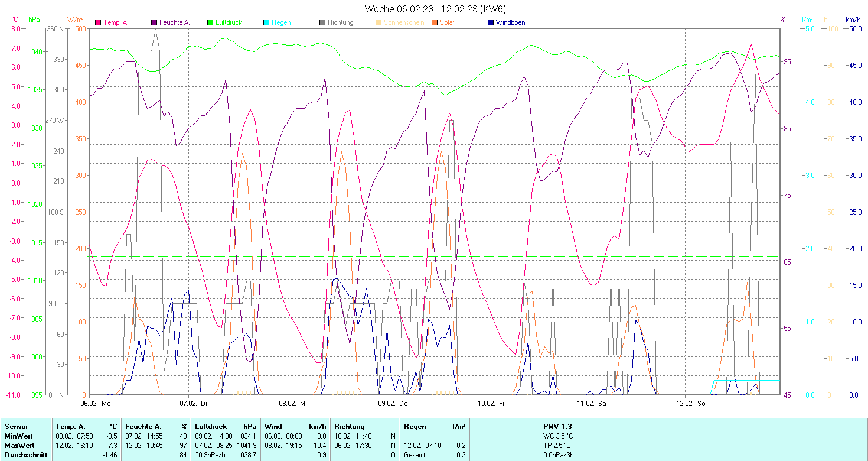Click the maximum humidity value 97
Viewport: 868px width, 461px height.
click(x=184, y=445)
